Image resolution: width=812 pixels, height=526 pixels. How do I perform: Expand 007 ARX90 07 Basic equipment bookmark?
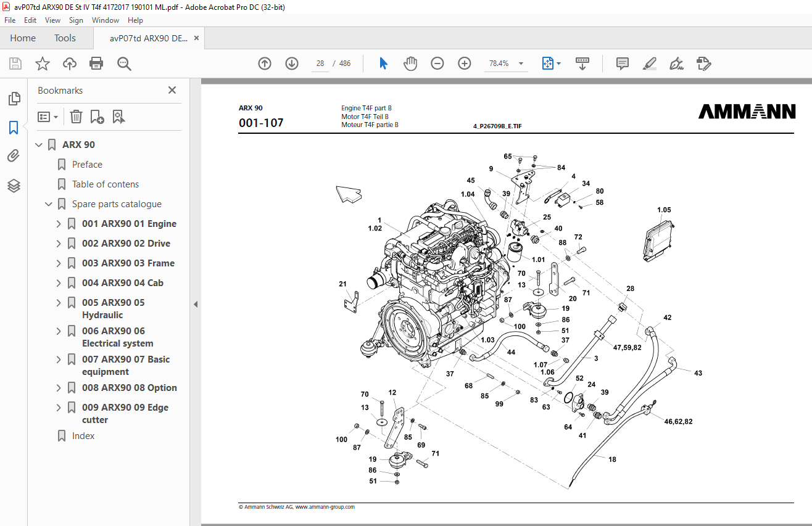tap(59, 360)
